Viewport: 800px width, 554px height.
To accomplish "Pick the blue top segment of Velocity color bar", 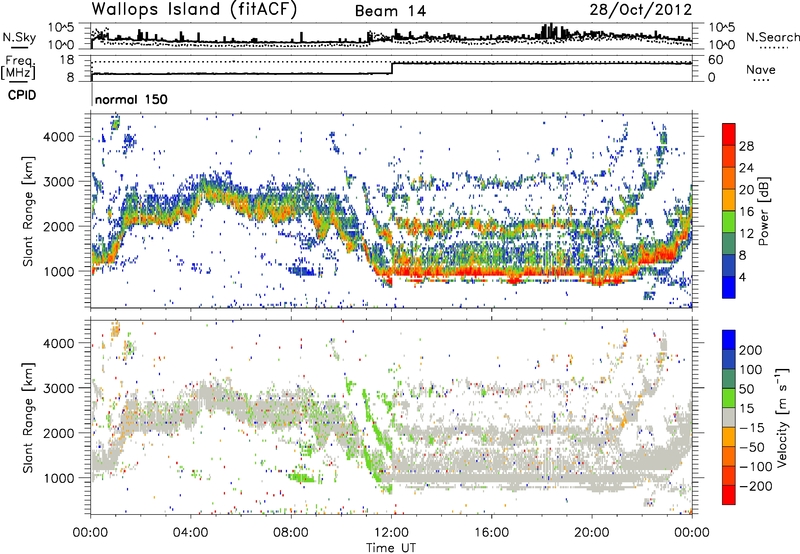I will tap(729, 340).
